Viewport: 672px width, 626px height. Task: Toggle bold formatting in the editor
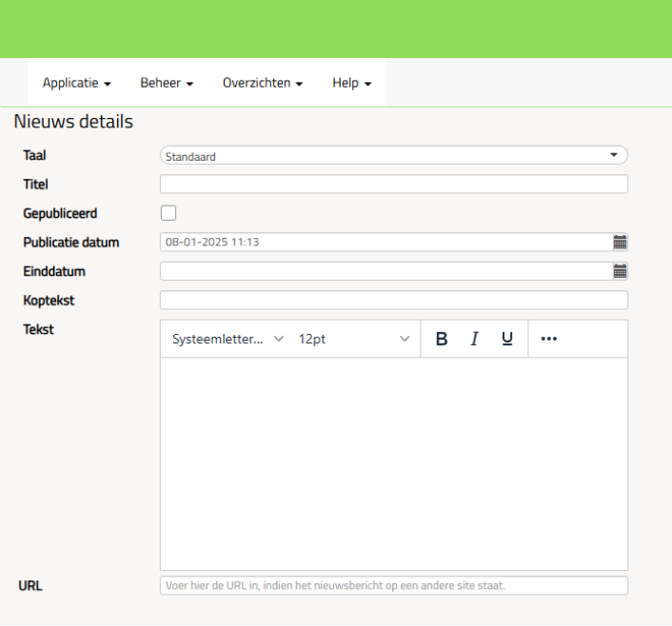pyautogui.click(x=441, y=339)
